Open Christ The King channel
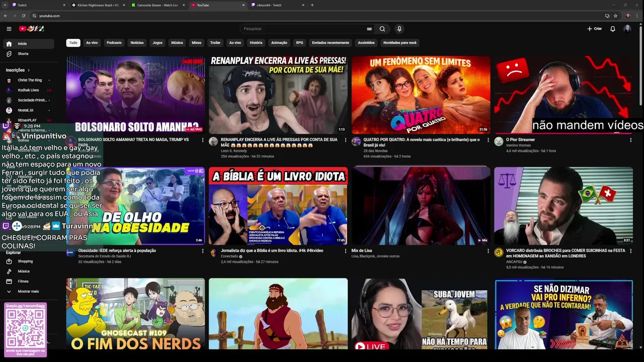 [x=28, y=80]
